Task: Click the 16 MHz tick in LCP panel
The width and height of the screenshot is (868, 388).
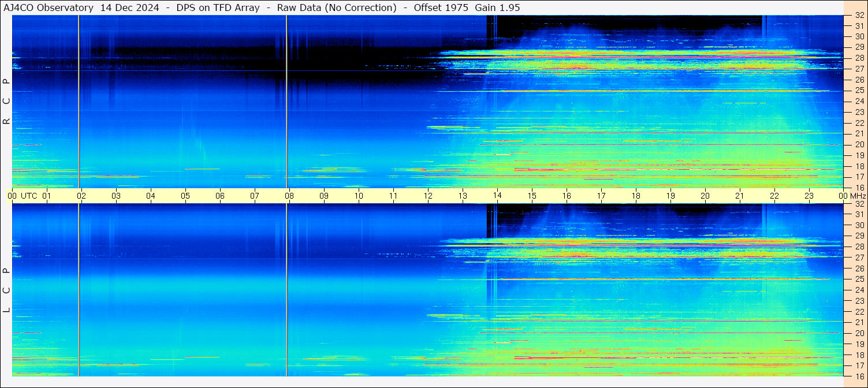Action: tap(859, 375)
